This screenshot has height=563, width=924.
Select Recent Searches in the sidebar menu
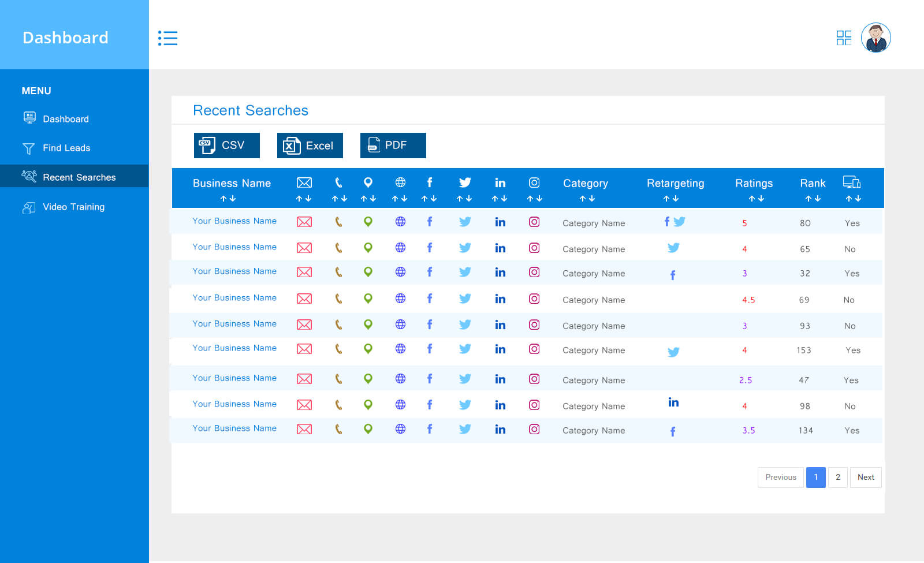coord(79,177)
